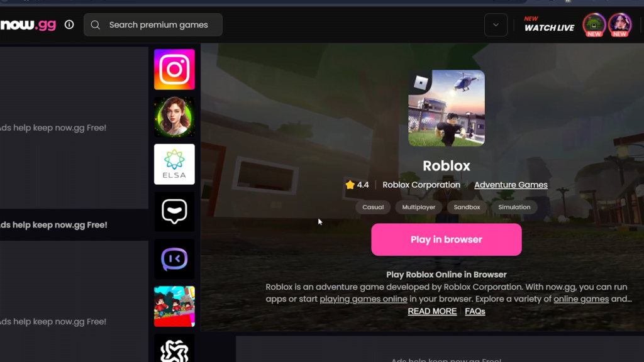Open the green robot live avatar

tap(594, 25)
